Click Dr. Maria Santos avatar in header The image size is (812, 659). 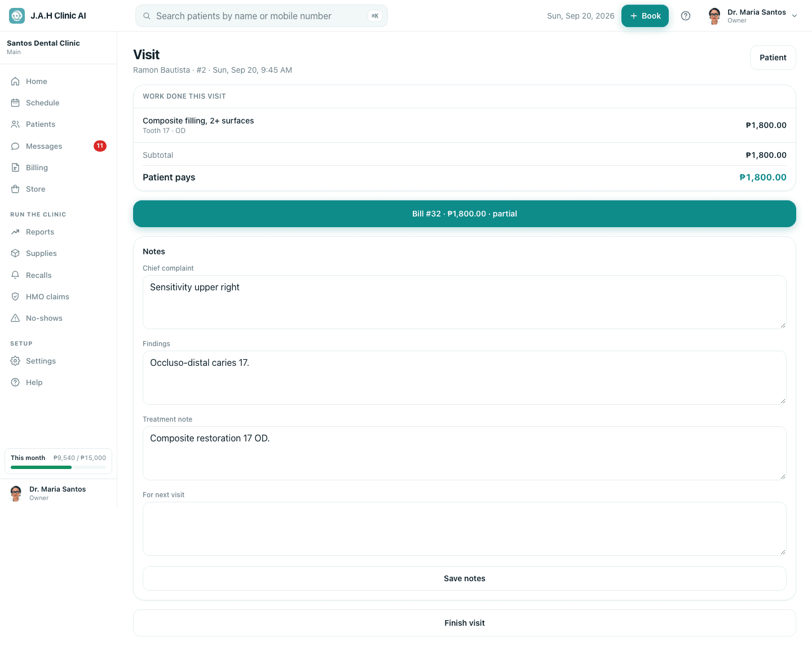[714, 16]
